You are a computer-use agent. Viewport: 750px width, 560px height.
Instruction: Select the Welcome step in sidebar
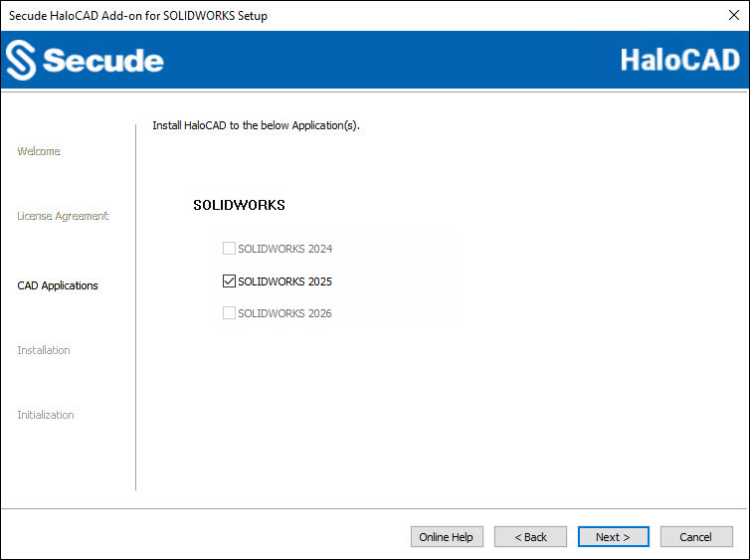tap(39, 151)
